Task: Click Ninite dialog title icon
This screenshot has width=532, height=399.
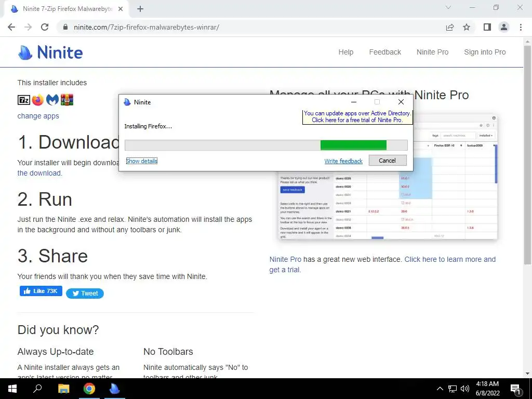Action: tap(127, 102)
